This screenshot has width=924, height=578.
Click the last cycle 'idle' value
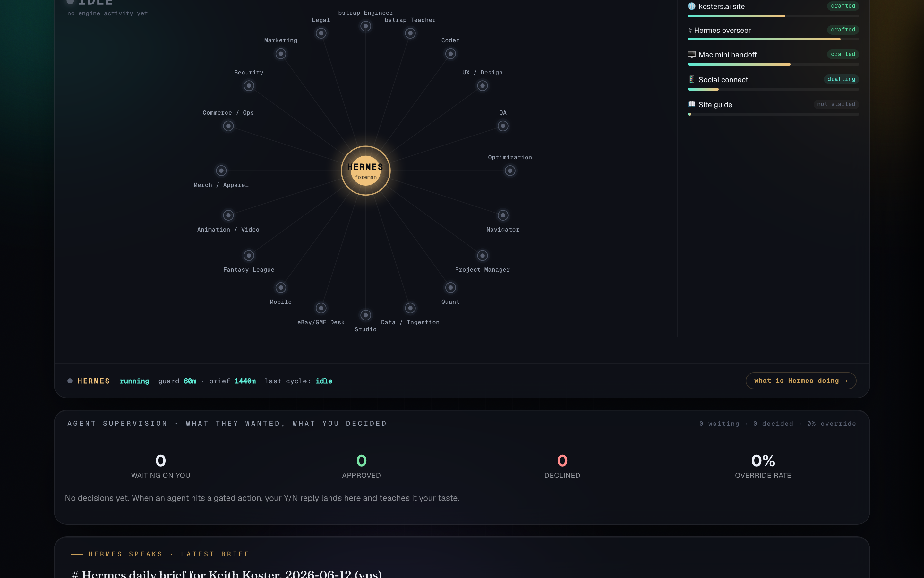pos(324,381)
